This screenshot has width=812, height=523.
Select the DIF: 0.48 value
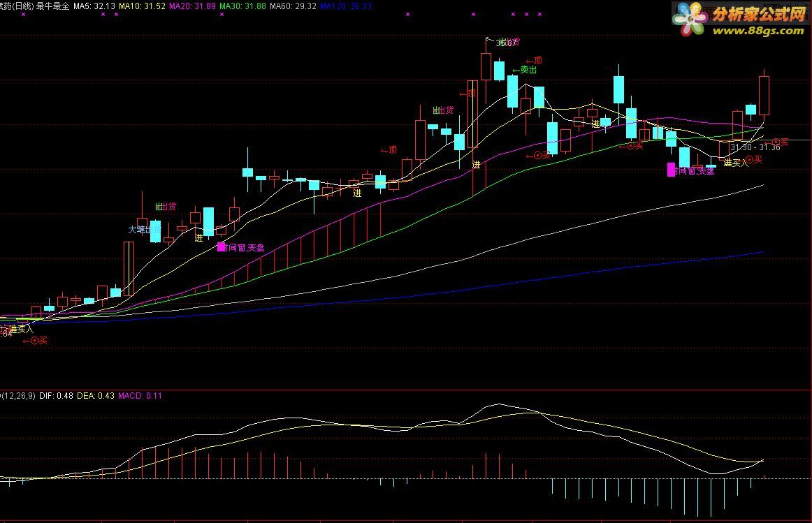56,396
